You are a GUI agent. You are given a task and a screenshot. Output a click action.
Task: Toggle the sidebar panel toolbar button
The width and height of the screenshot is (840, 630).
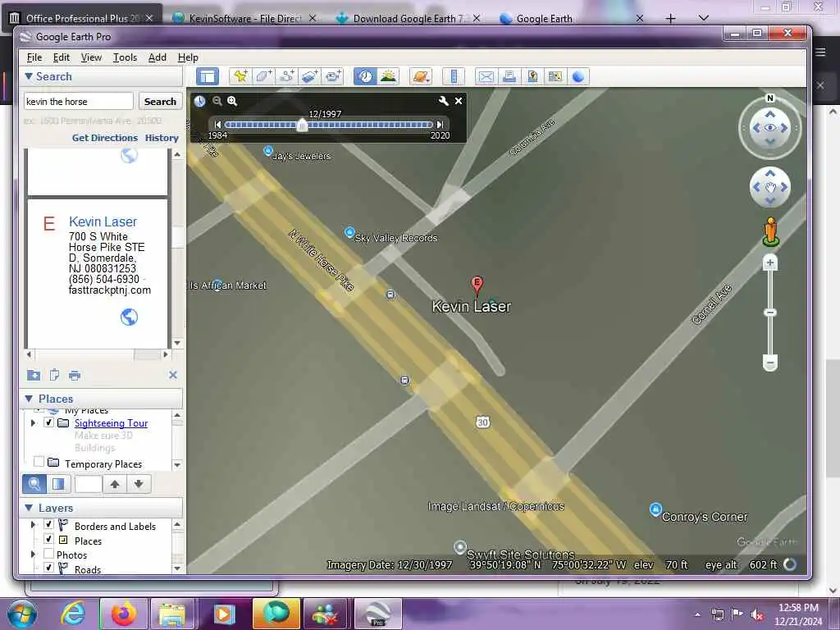[x=208, y=76]
